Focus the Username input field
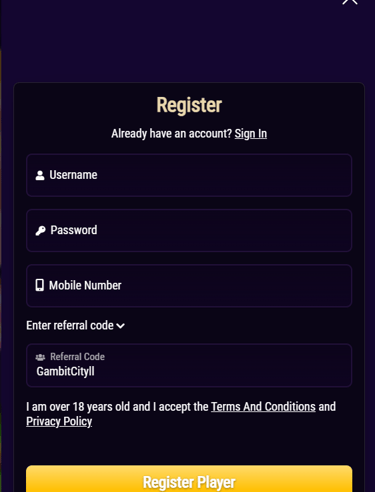 tap(189, 175)
